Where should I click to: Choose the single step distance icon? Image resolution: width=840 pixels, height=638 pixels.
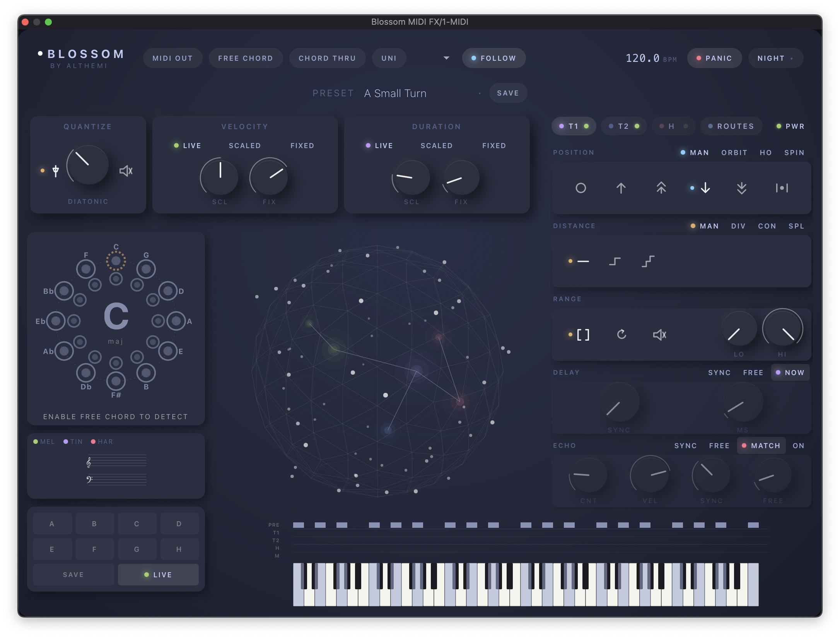coord(615,261)
